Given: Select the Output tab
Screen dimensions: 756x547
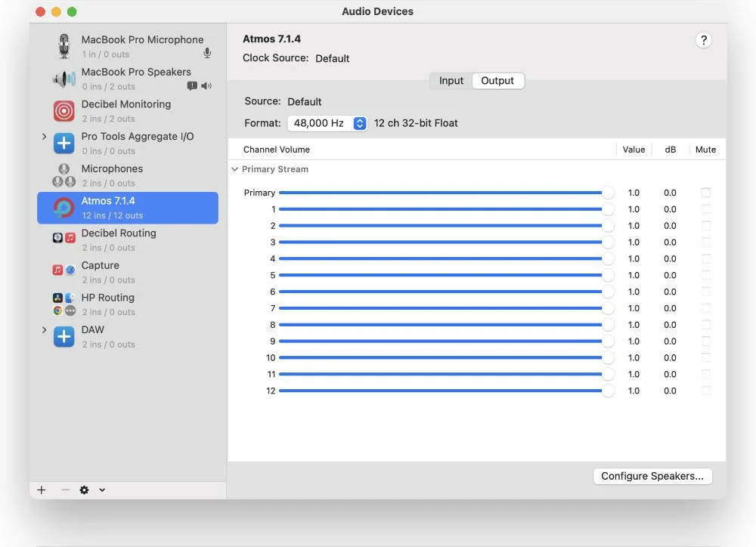Looking at the screenshot, I should [497, 80].
